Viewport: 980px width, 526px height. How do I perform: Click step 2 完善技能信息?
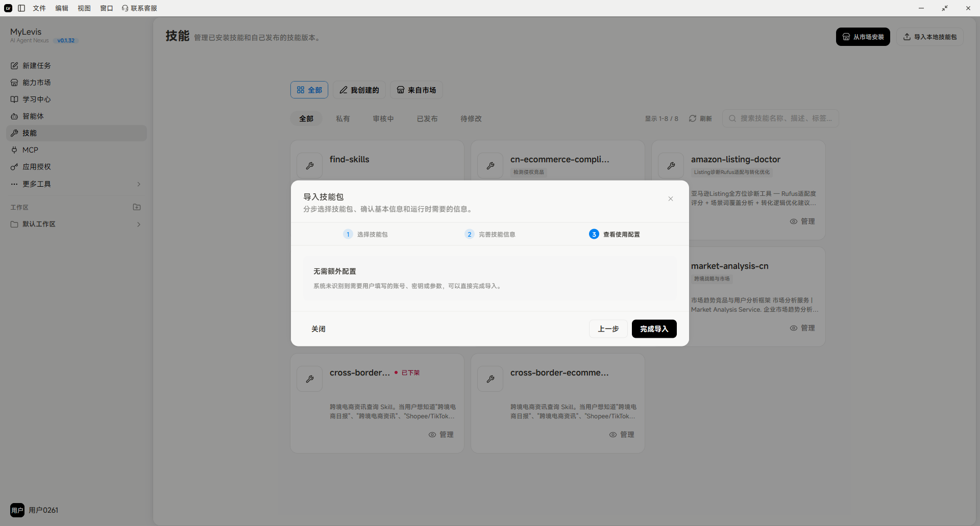(x=490, y=234)
